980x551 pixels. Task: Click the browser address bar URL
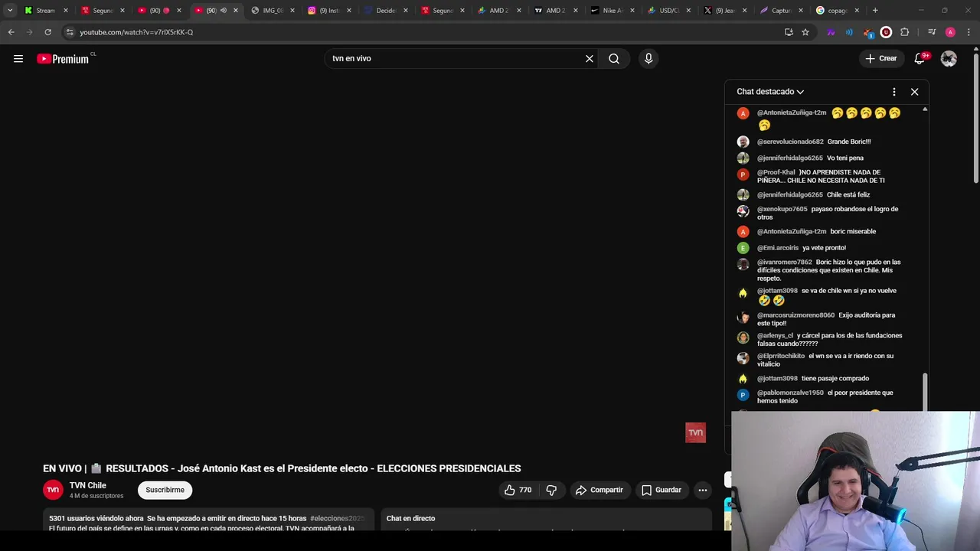tap(136, 32)
